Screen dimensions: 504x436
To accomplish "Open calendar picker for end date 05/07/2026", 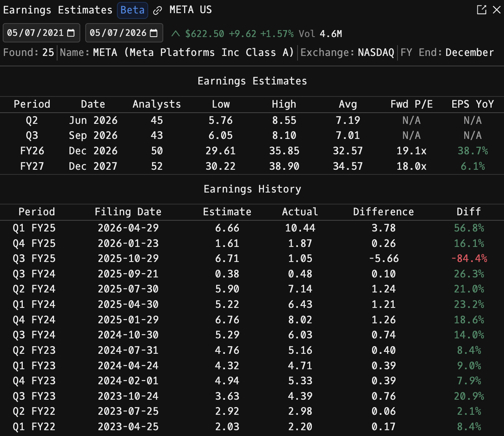I will 154,33.
